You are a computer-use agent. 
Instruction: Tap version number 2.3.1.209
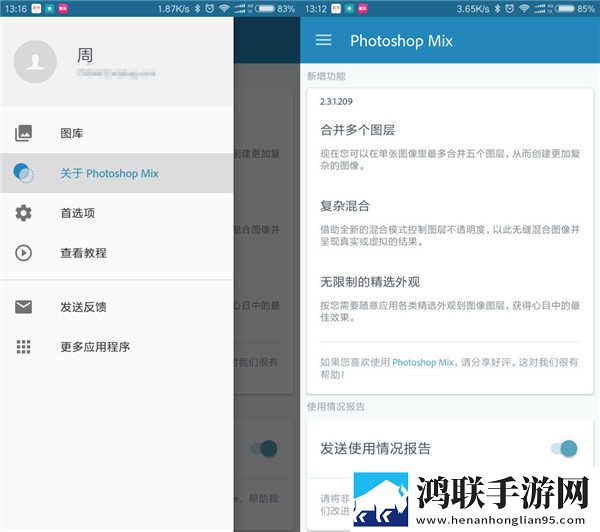click(x=336, y=101)
